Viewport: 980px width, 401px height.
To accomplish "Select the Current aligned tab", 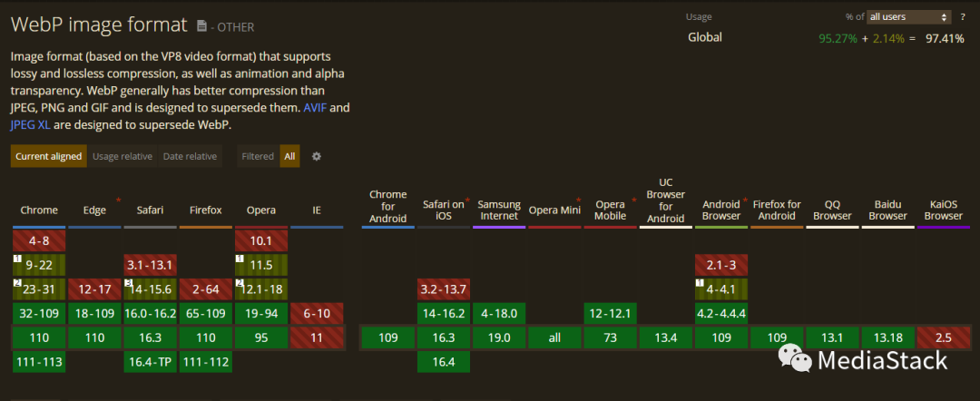I will coord(49,156).
